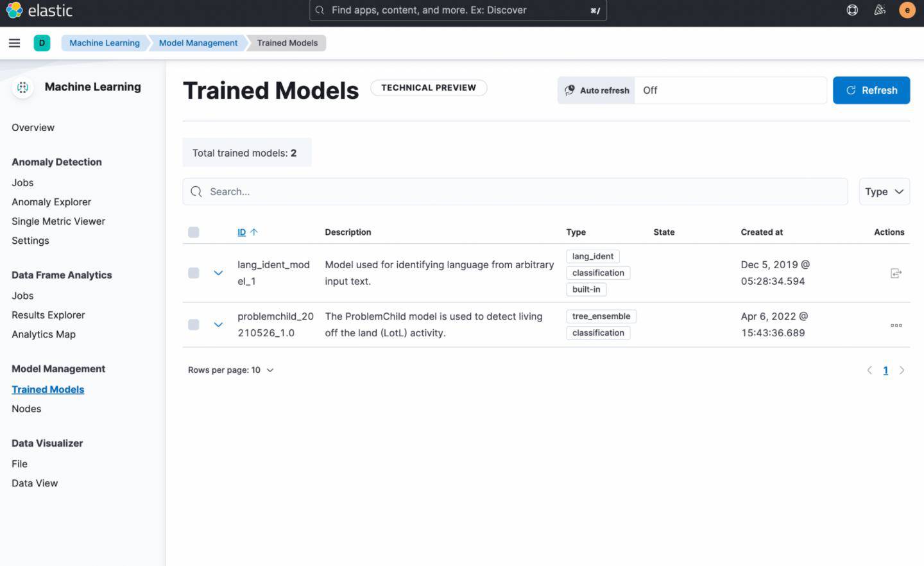The image size is (924, 566).
Task: Open Anomaly Explorer in the sidebar
Action: point(51,202)
